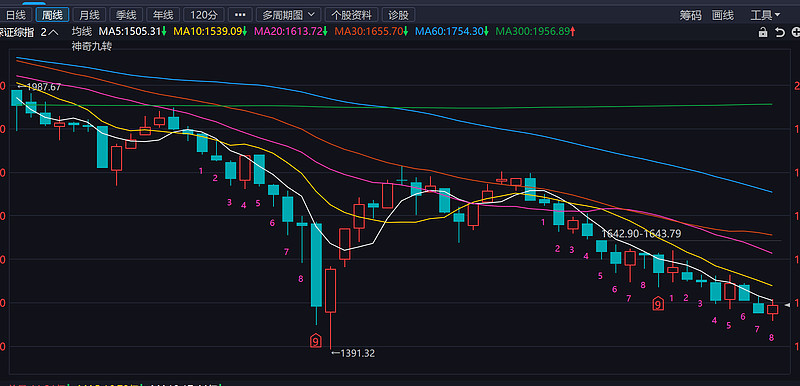The height and width of the screenshot is (386, 800).
Task: Click the plus icon at top right
Action: tap(795, 32)
